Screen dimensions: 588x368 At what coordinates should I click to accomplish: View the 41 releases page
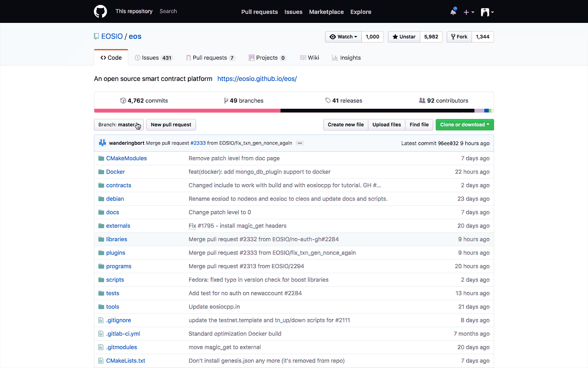[x=344, y=101]
